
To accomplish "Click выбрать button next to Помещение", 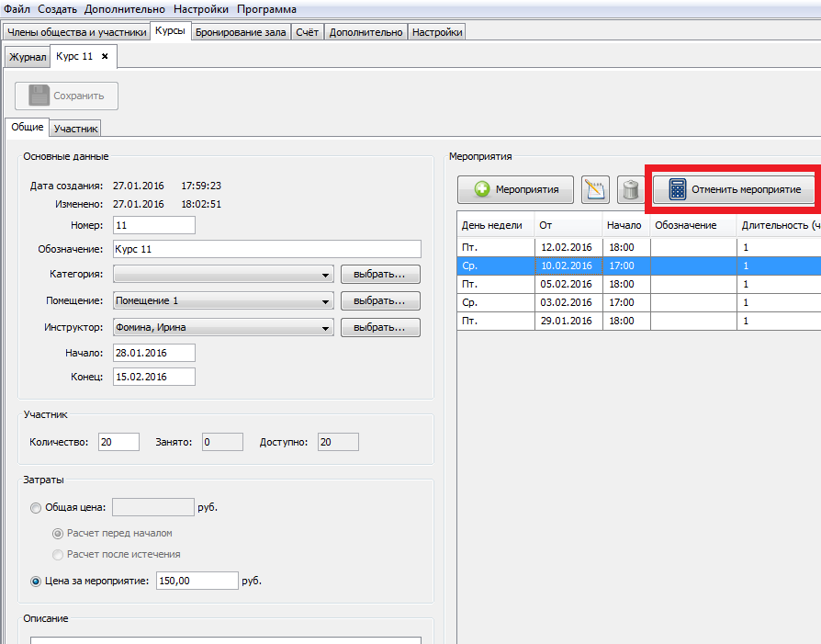I will coord(380,300).
